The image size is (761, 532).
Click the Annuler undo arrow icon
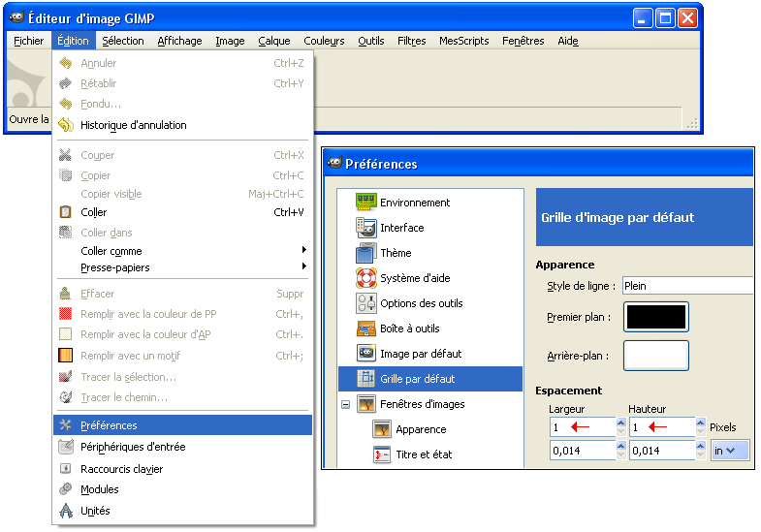(x=66, y=63)
